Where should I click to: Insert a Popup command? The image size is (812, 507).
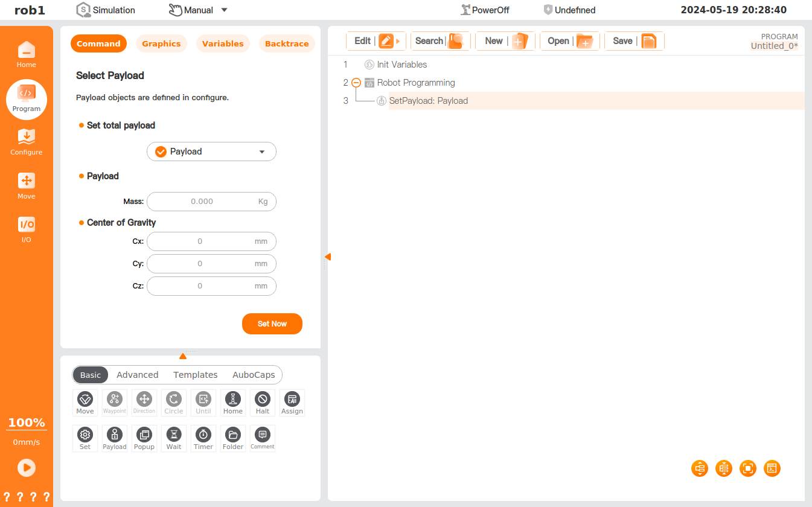click(144, 438)
